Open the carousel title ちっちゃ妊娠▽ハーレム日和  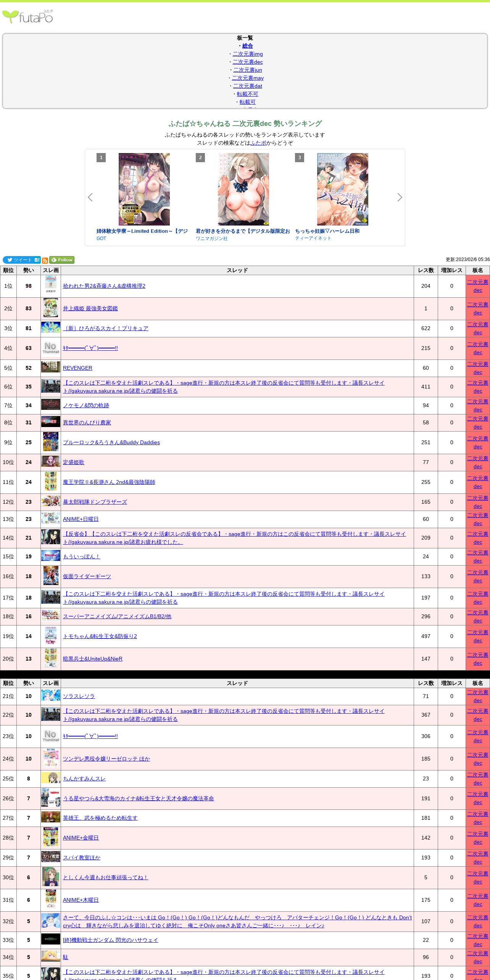(327, 231)
